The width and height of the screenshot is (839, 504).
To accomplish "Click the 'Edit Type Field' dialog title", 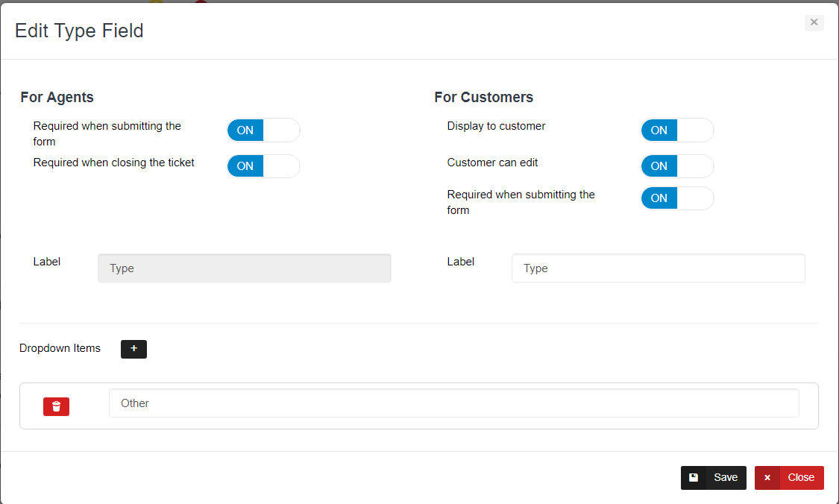I will [x=79, y=31].
